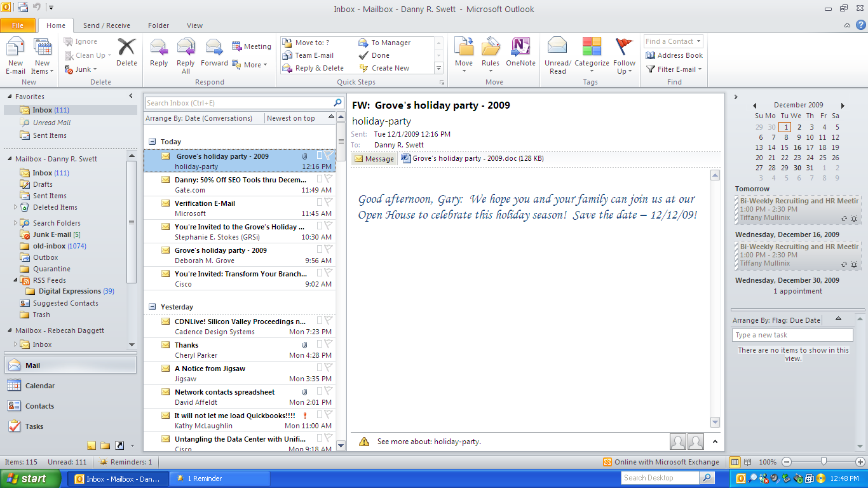Open the Calendar navigation button
The width and height of the screenshot is (868, 488).
(40, 386)
